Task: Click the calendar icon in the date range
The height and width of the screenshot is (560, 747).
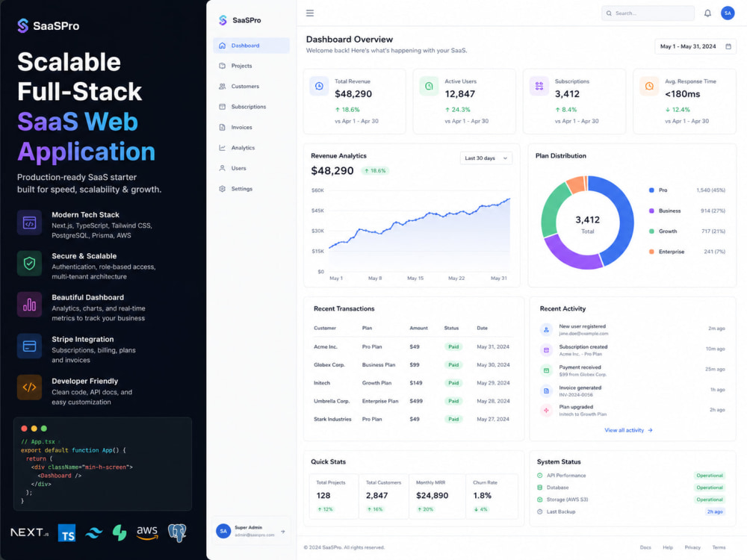Action: point(728,46)
